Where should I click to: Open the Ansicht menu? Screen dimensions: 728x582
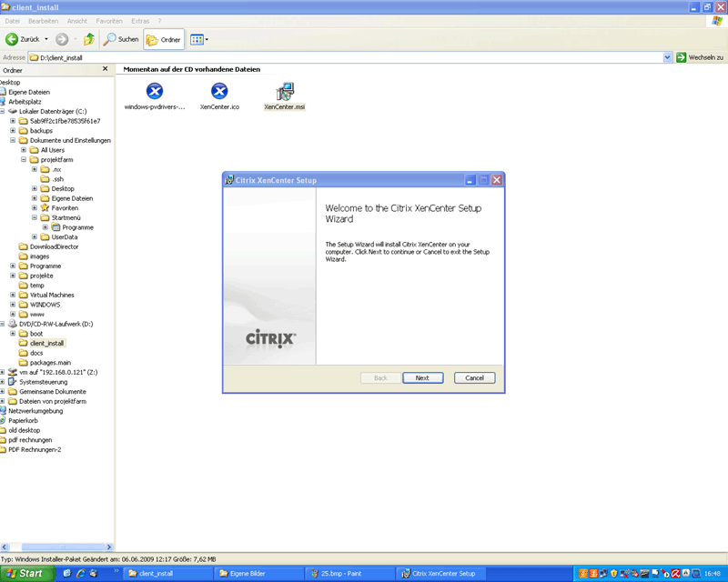(77, 21)
